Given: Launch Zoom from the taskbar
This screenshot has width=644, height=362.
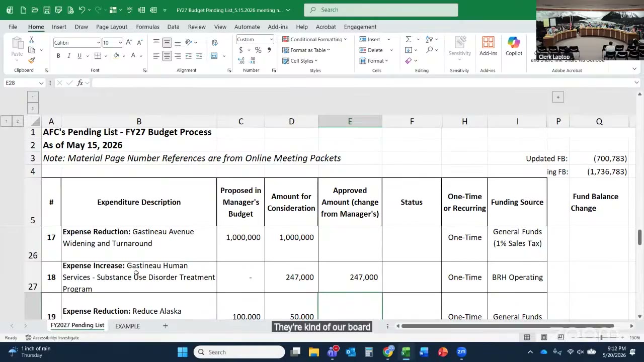Looking at the screenshot, I should [461, 352].
